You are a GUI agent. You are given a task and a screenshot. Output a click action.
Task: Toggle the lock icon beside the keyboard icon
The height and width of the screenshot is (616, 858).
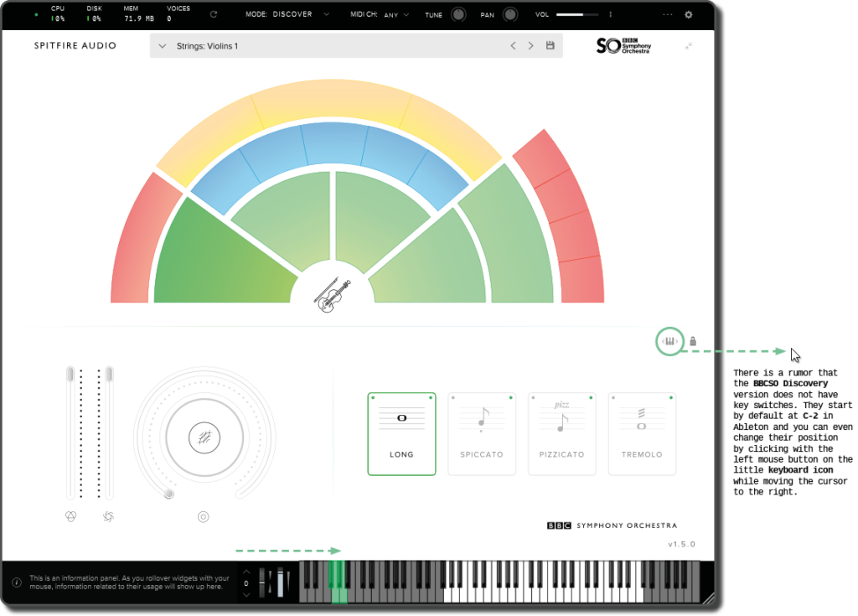coord(693,341)
